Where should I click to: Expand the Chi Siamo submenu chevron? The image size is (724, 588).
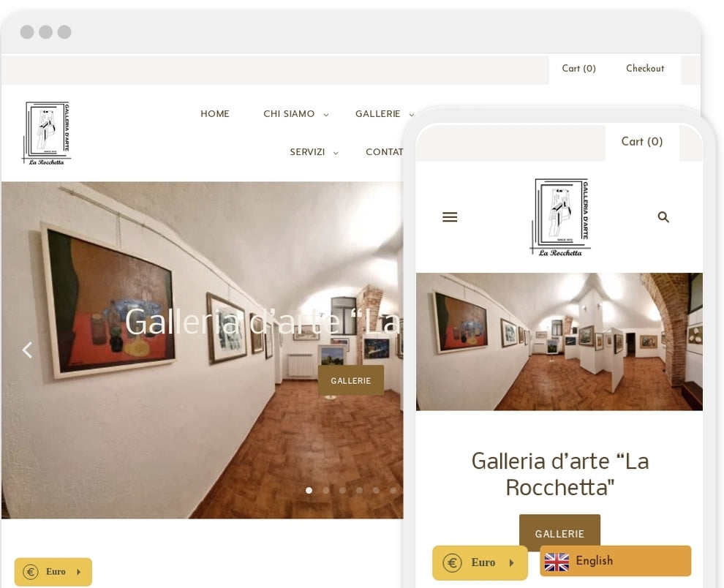click(326, 115)
